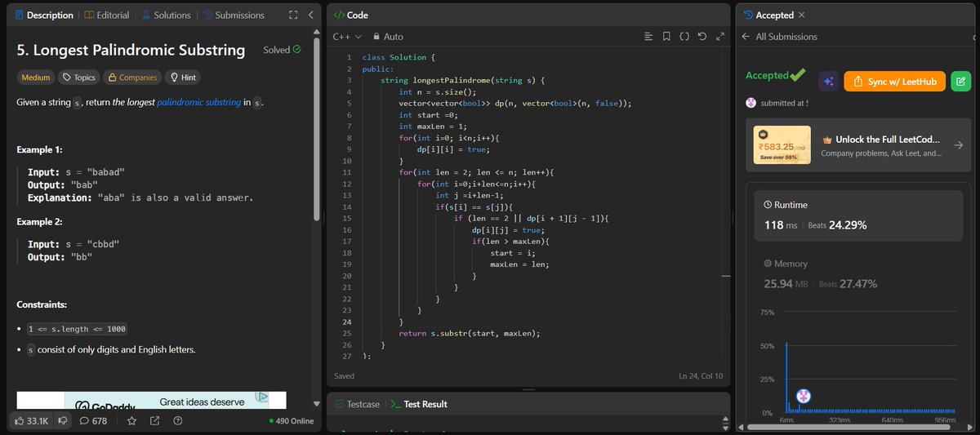Bookmark the code with bookmark icon
Viewport: 980px width, 435px height.
point(666,37)
